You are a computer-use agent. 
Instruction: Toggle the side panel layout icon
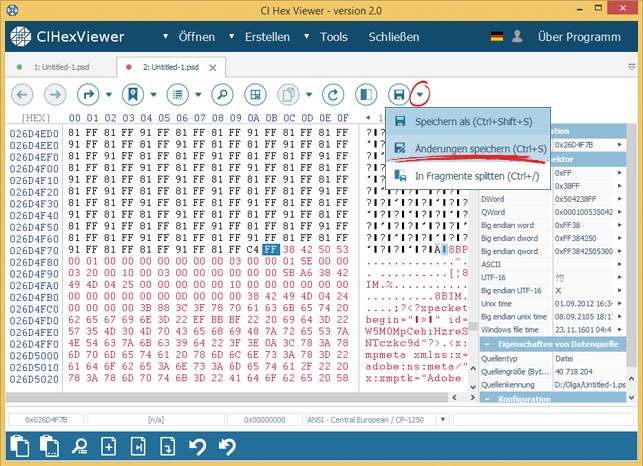(x=366, y=95)
